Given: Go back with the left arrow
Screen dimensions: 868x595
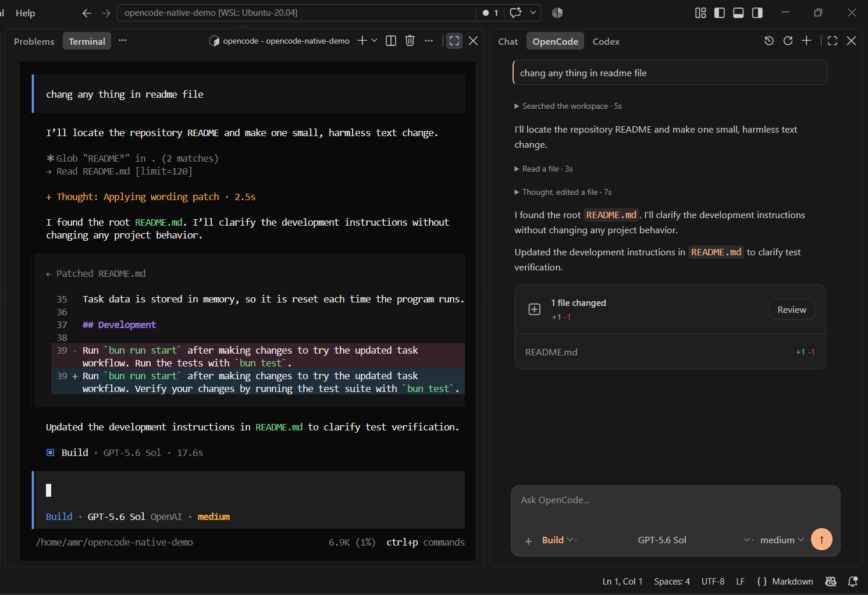Looking at the screenshot, I should (x=87, y=13).
